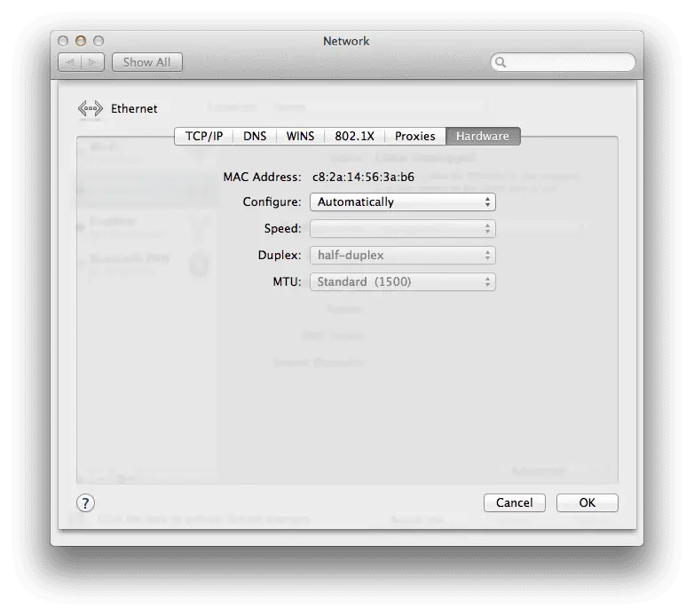Viewport: 694px width, 616px height.
Task: Click the MAC address value c8:2a:14:56:3a:b6
Action: [x=363, y=177]
